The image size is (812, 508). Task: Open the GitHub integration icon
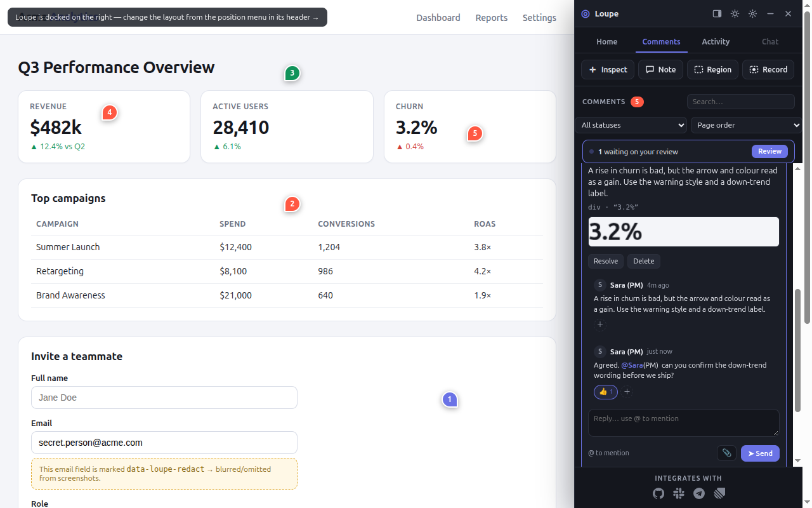[658, 493]
